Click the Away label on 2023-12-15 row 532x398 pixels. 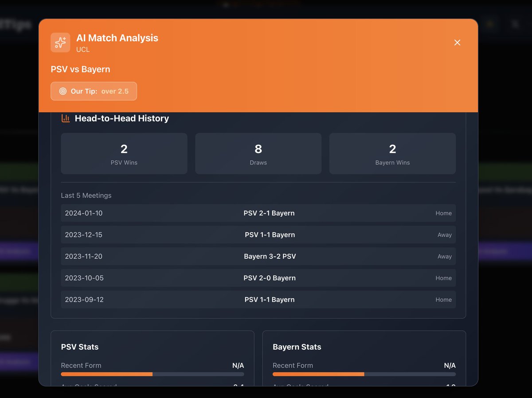point(445,235)
